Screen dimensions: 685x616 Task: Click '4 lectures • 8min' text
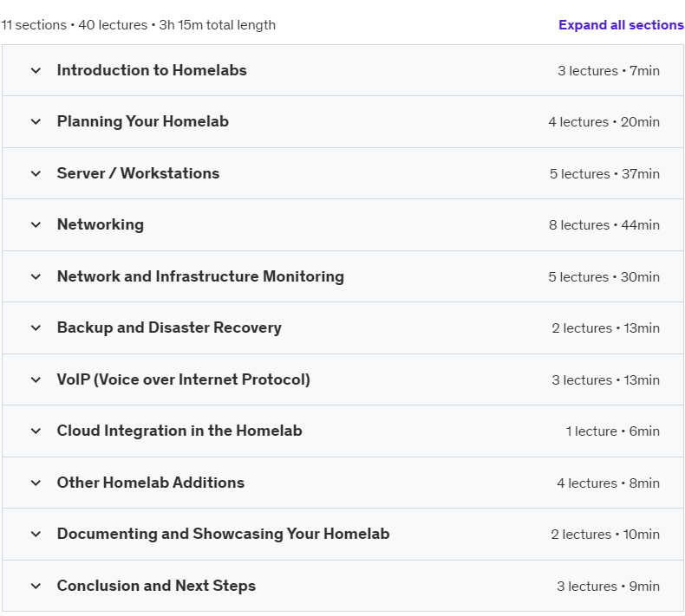608,483
